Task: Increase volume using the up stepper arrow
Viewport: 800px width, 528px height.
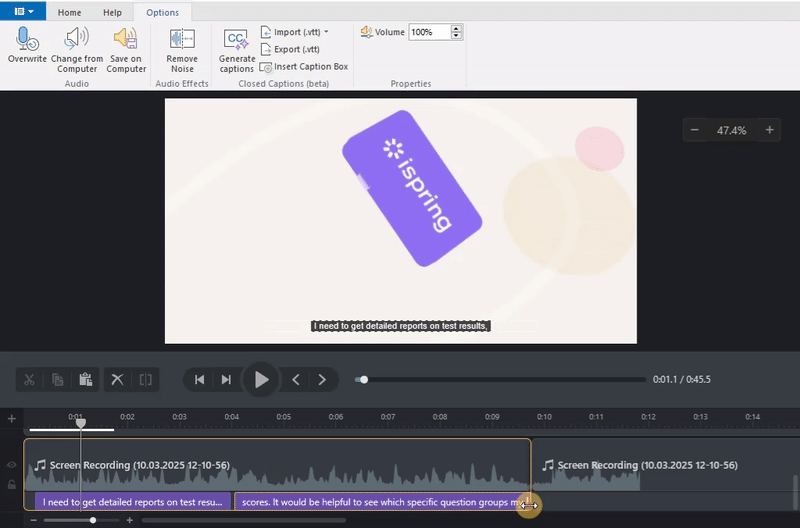Action: coord(457,29)
